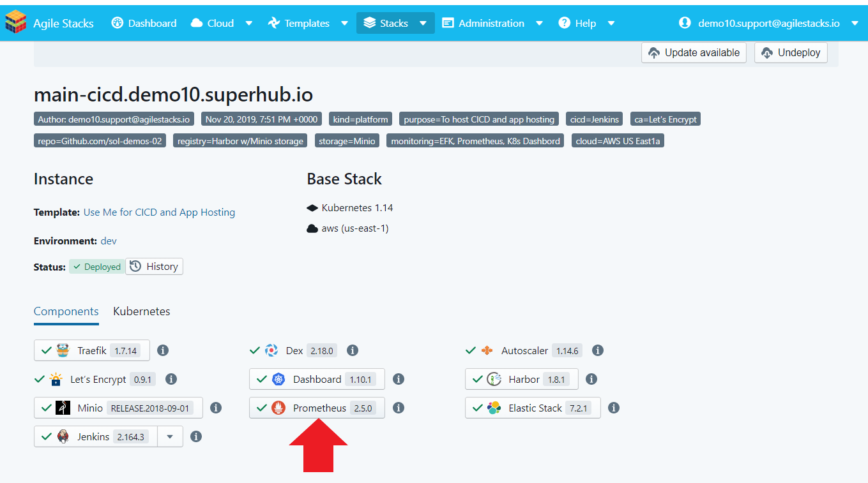Click the Autoscaler component icon
Viewport: 868px width, 483px height.
[x=487, y=350]
